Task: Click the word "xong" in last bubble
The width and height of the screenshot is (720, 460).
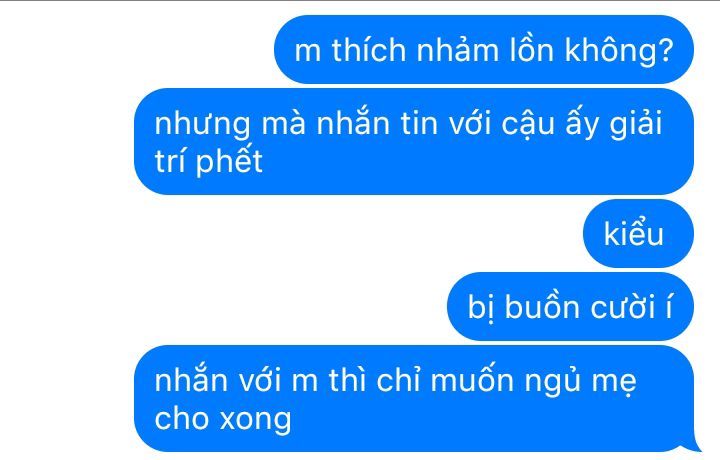Action: pos(255,419)
